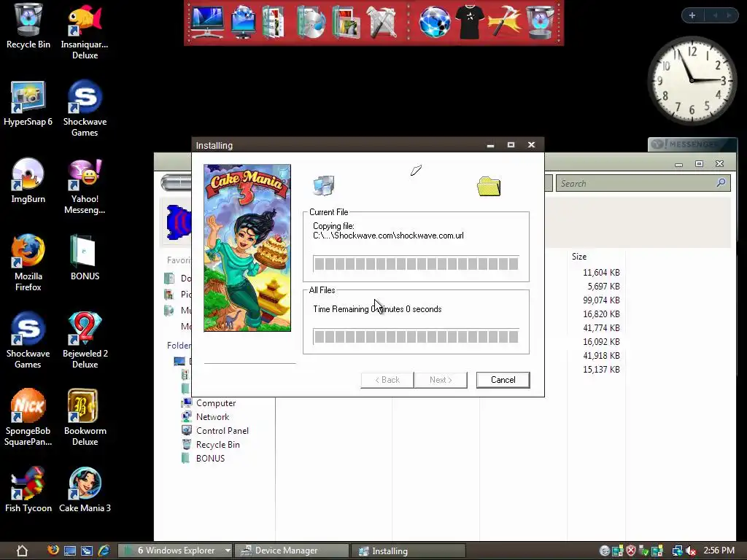Open the Recycle Bin desktop icon
The width and height of the screenshot is (747, 560).
[x=28, y=26]
